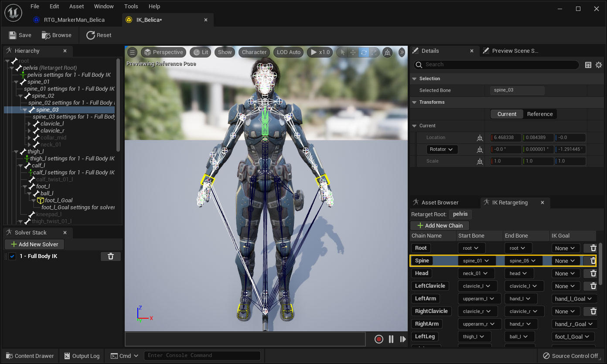
Task: Toggle the Location relative/world icon
Action: pyautogui.click(x=480, y=138)
